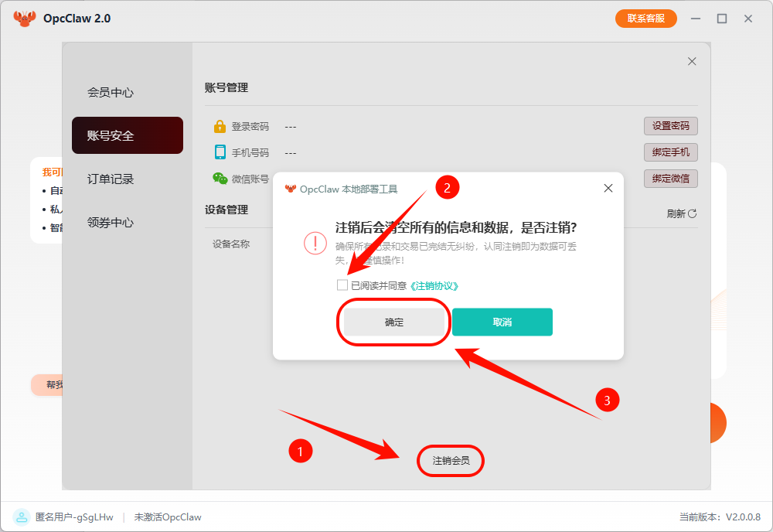Click the 设备管理 heading
The height and width of the screenshot is (532, 773).
point(226,210)
